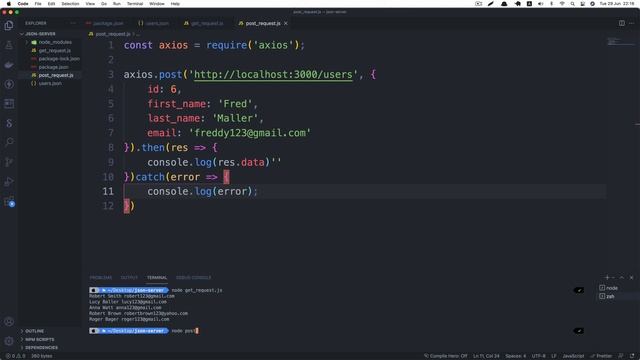The image size is (640, 360).
Task: Click the new terminal plus icon
Action: tap(607, 278)
